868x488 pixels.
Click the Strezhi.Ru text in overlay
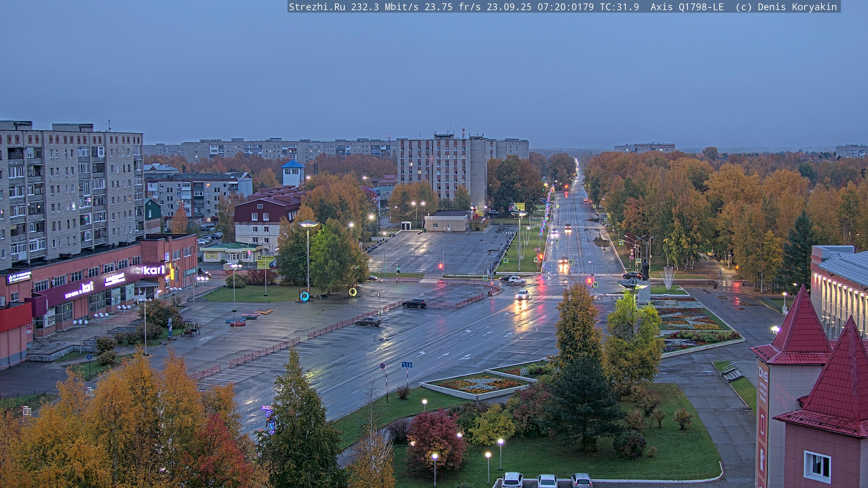[317, 7]
